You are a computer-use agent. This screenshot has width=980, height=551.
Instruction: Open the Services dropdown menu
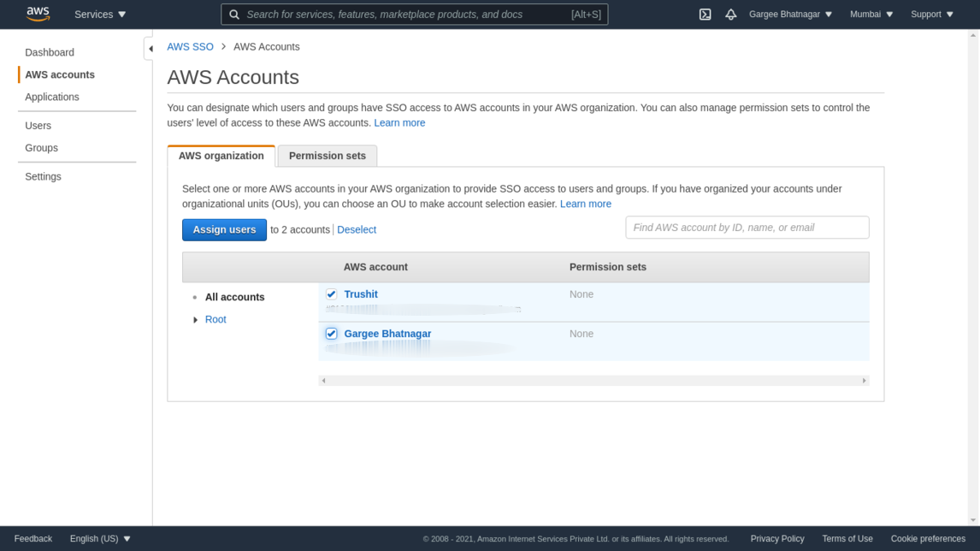pos(100,15)
